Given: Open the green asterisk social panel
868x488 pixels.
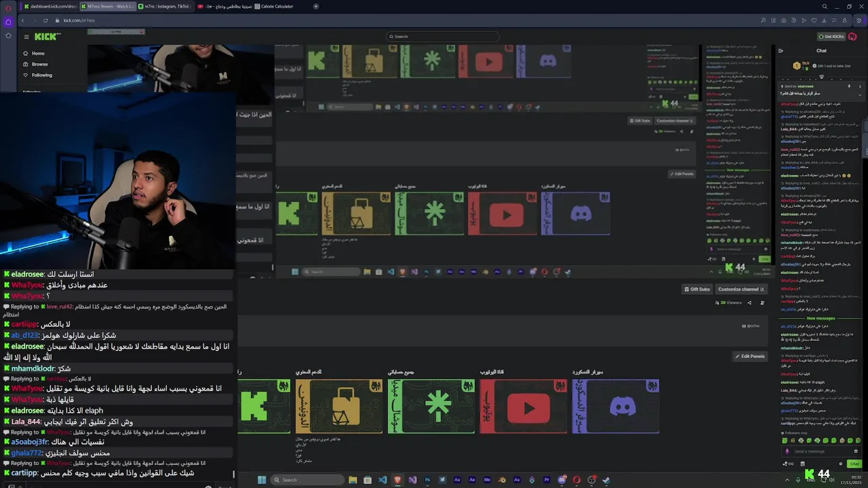Looking at the screenshot, I should pos(431,406).
